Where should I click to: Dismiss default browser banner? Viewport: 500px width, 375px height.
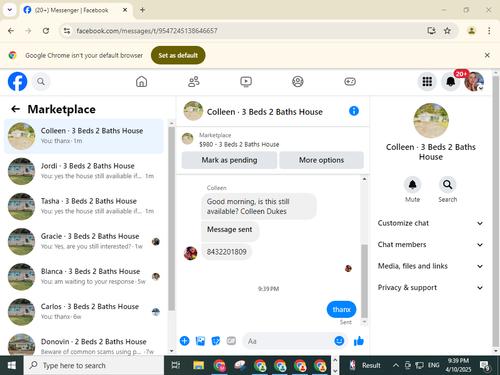[487, 55]
